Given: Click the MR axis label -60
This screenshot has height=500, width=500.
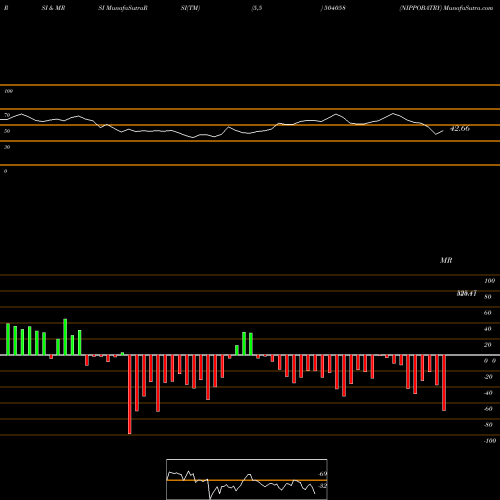Looking at the screenshot, I should [x=488, y=409].
